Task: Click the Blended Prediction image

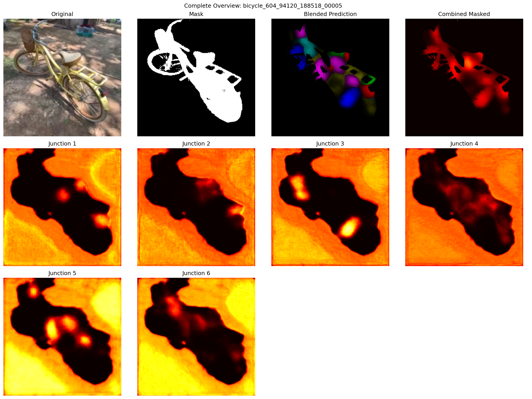Action: (x=330, y=78)
